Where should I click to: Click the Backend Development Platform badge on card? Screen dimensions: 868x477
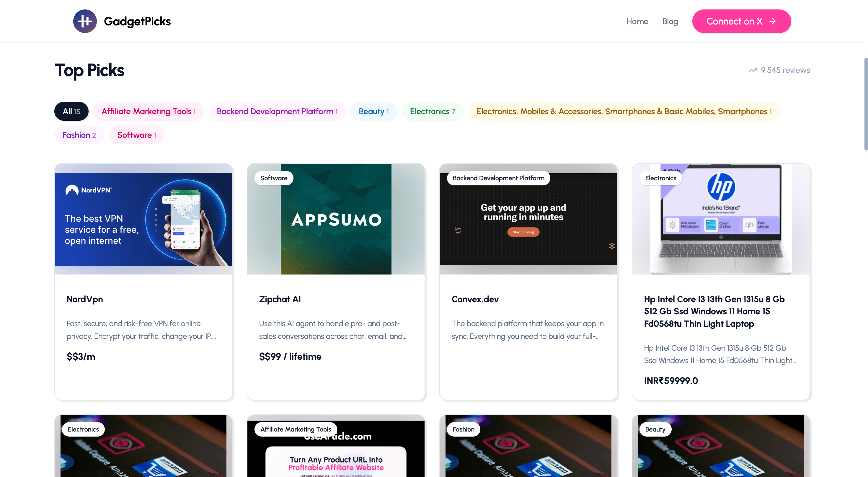click(x=498, y=178)
